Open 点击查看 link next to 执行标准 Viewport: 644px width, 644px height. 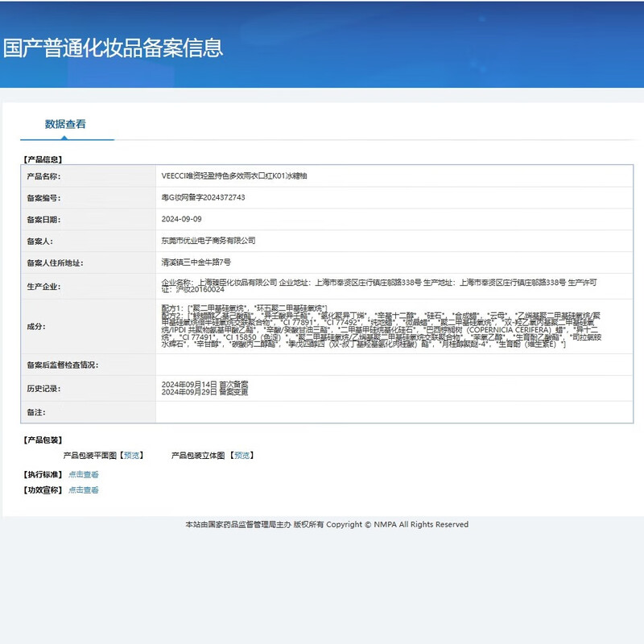coord(84,475)
